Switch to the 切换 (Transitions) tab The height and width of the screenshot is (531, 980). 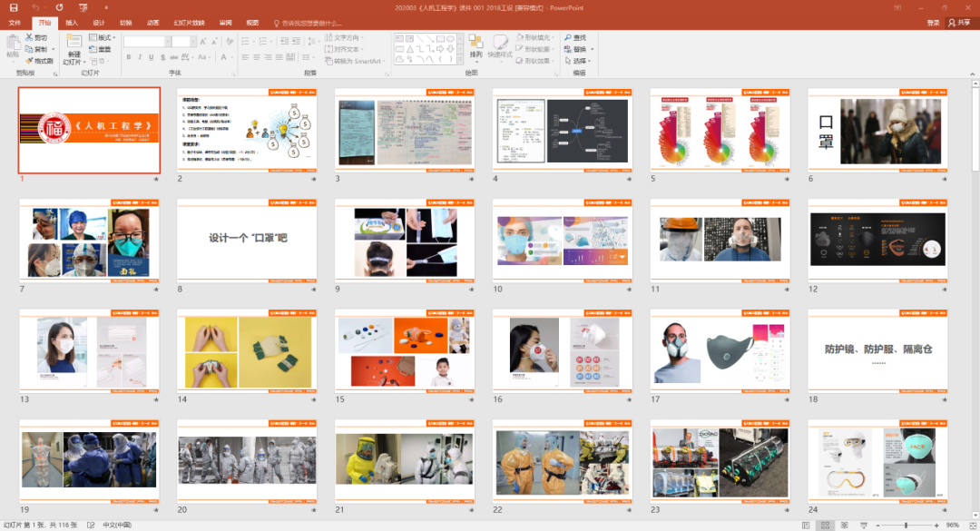coord(125,23)
